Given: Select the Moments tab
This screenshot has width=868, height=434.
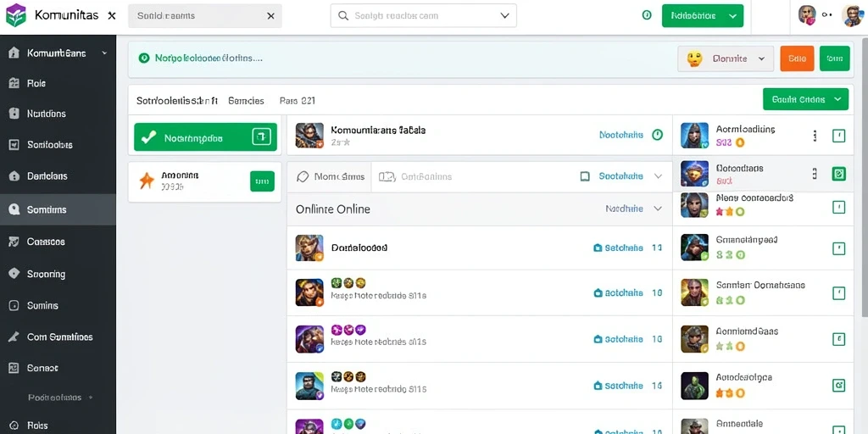Looking at the screenshot, I should [330, 176].
